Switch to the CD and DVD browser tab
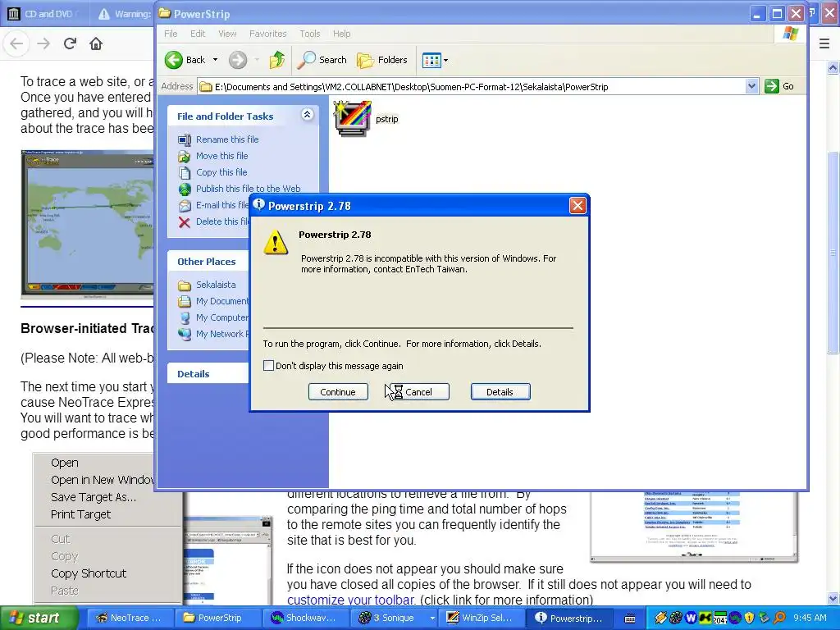840x630 pixels. [44, 14]
